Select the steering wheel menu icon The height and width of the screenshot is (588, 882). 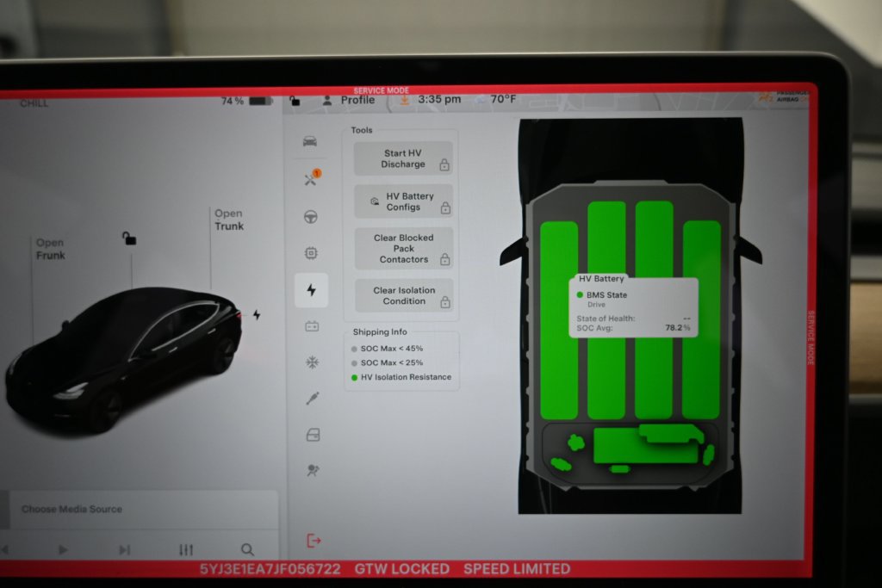tap(310, 216)
